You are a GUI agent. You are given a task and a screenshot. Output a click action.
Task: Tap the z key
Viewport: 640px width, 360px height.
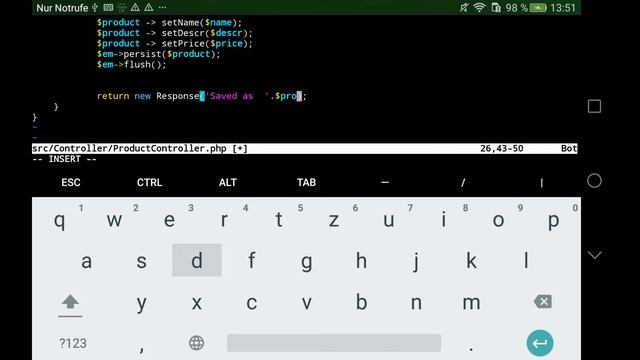334,220
